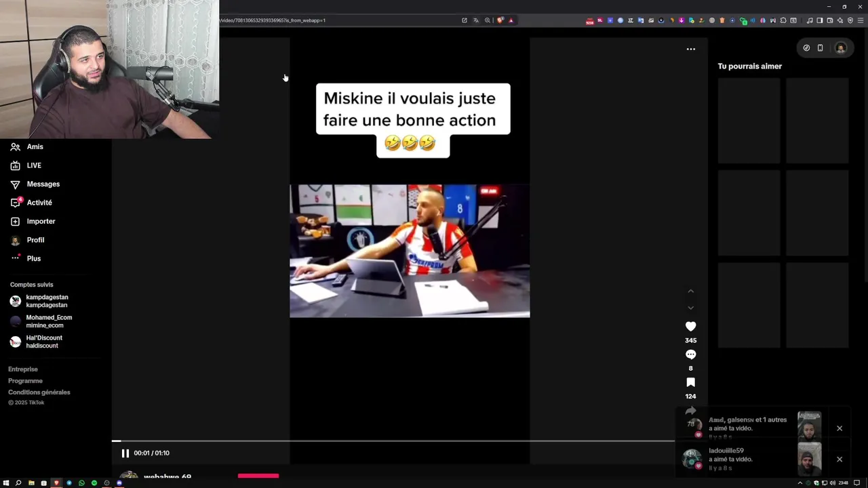Open the browser hamburger menu
Image resolution: width=868 pixels, height=488 pixels.
[861, 20]
